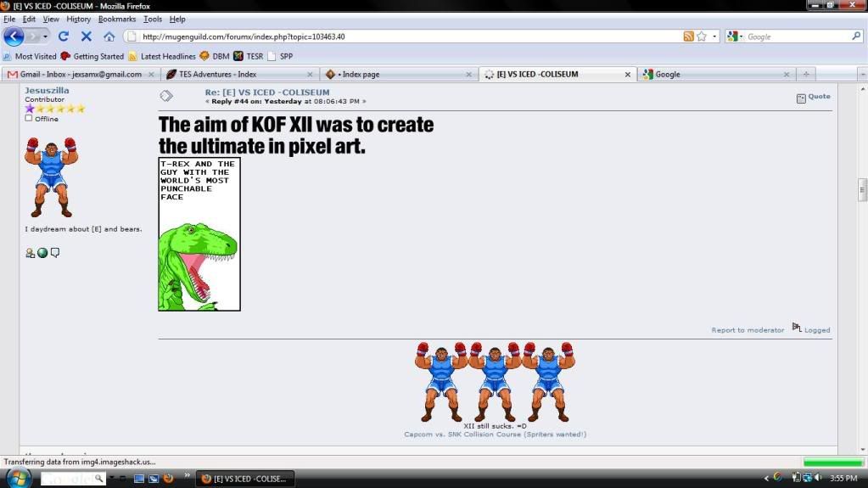Expand the address bar history dropdown
This screenshot has height=488, width=868.
[x=714, y=36]
